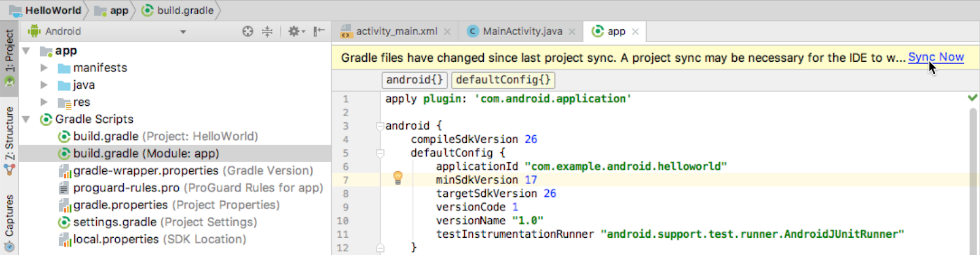Click the gradle.properties file icon
Image resolution: width=980 pixels, height=255 pixels.
(64, 205)
